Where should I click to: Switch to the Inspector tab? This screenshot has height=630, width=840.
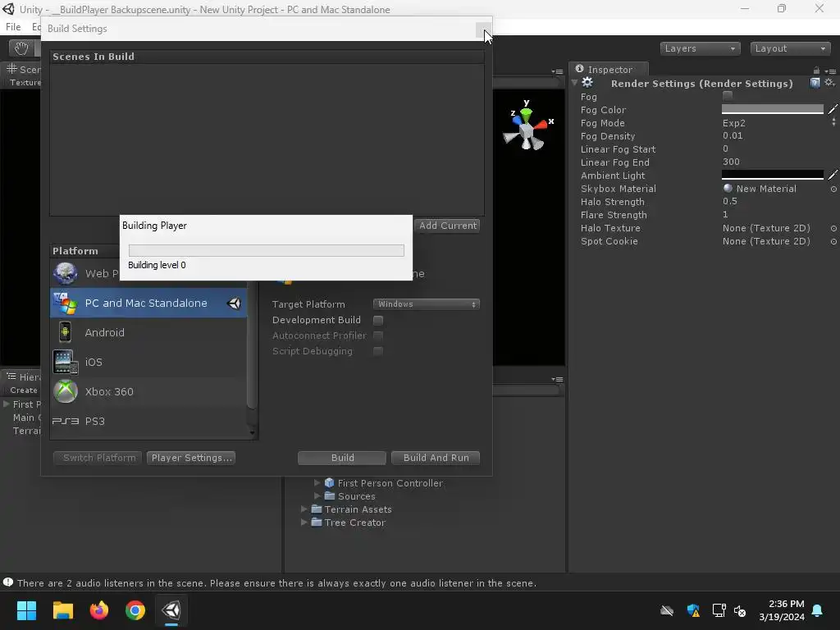(x=609, y=69)
